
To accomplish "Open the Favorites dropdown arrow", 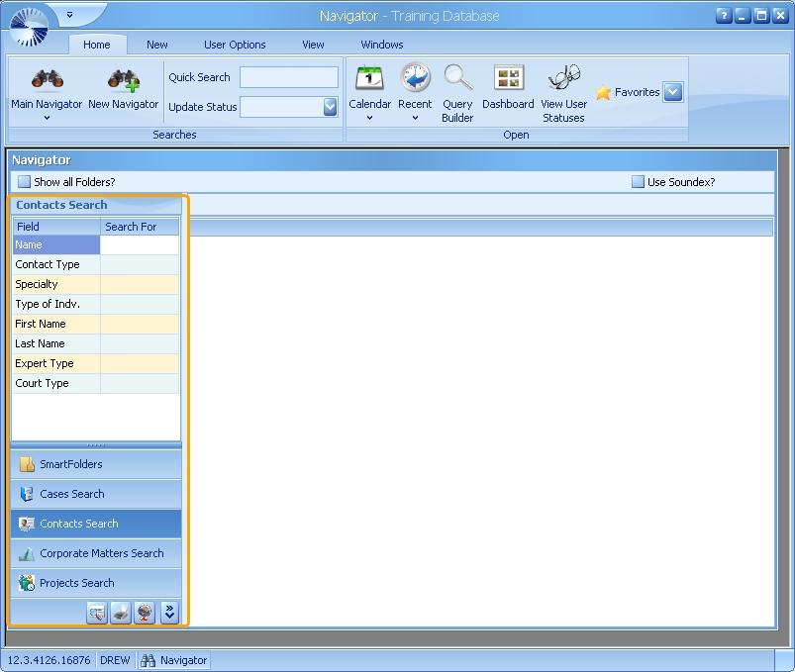I will 673,92.
